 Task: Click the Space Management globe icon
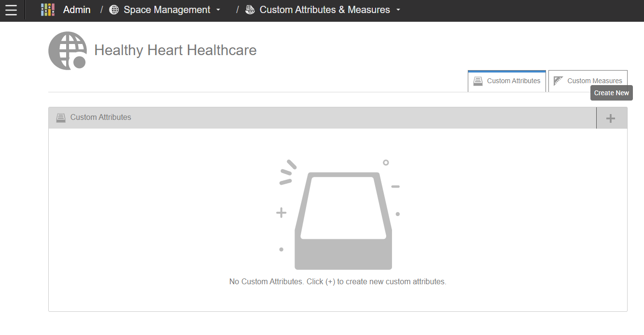(114, 10)
